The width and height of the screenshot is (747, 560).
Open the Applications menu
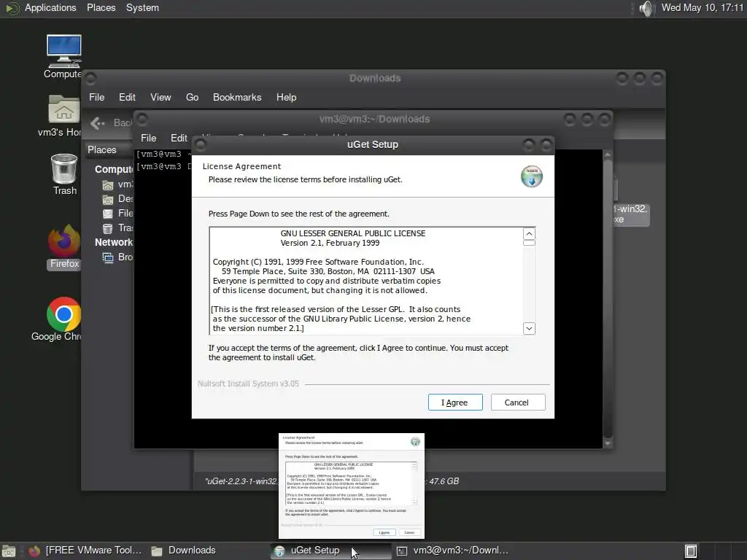pyautogui.click(x=50, y=7)
